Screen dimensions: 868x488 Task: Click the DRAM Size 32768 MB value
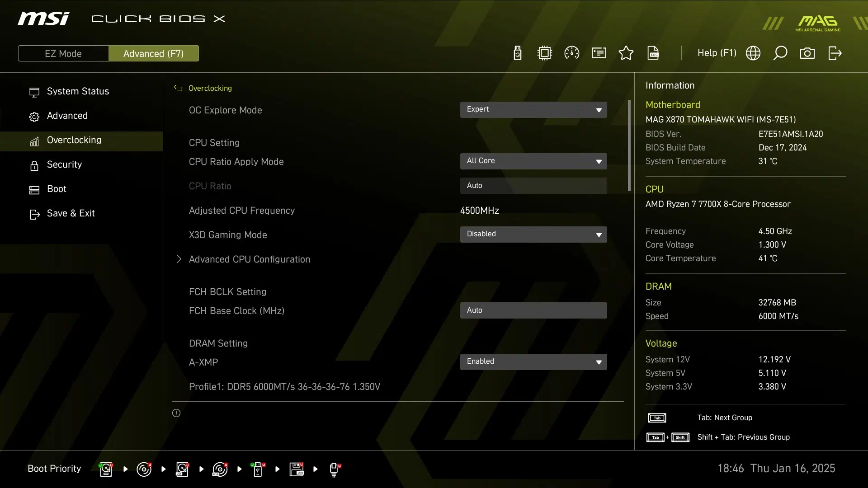click(x=777, y=303)
